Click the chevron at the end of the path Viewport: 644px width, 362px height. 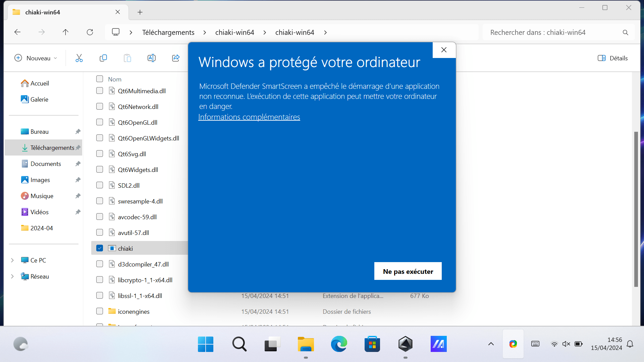pos(325,33)
